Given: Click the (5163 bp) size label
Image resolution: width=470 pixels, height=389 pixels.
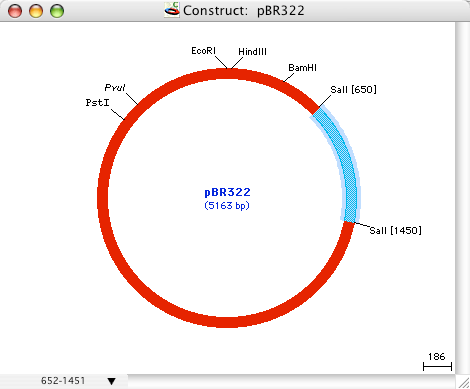Looking at the screenshot, I should (227, 205).
